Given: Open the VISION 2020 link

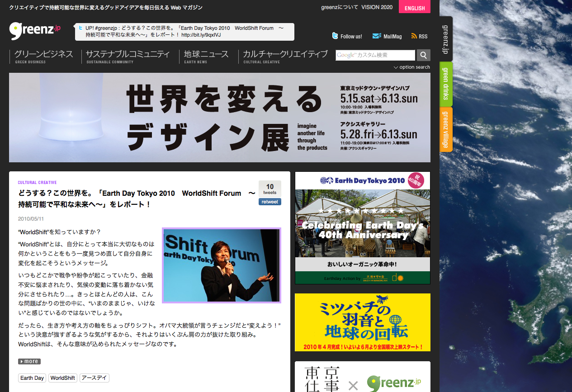Looking at the screenshot, I should click(377, 7).
